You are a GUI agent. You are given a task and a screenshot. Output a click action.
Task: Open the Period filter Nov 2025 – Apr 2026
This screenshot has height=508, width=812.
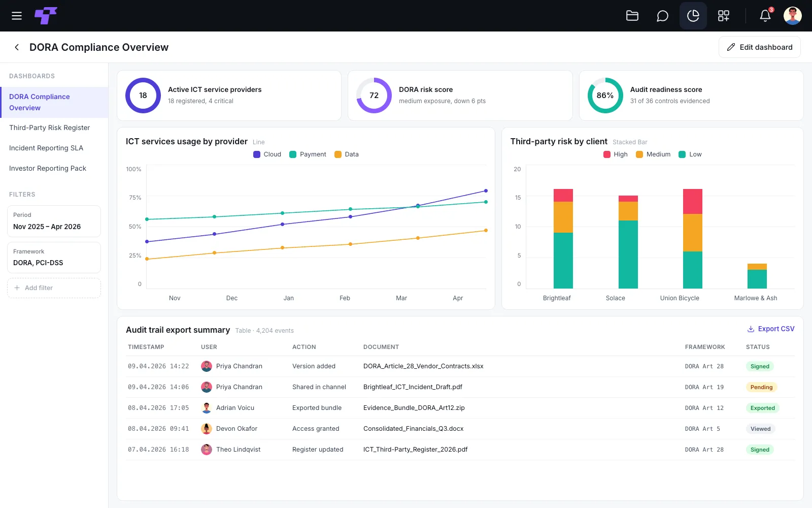point(54,221)
